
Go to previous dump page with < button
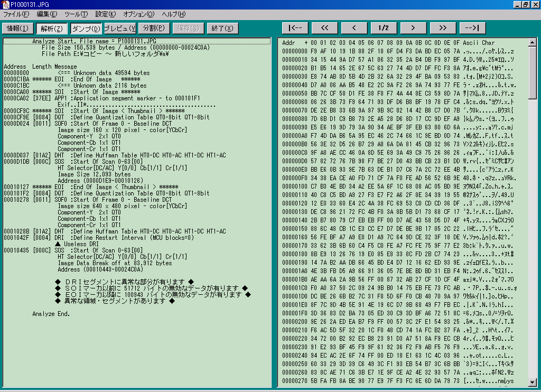pos(354,28)
